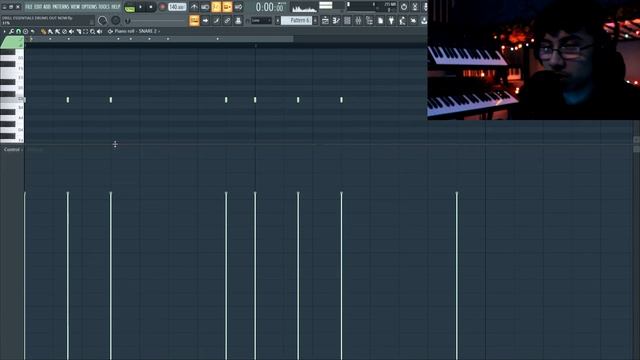Screen dimensions: 640x360
Task: Select the Zoom magnifier tool
Action: [93, 31]
